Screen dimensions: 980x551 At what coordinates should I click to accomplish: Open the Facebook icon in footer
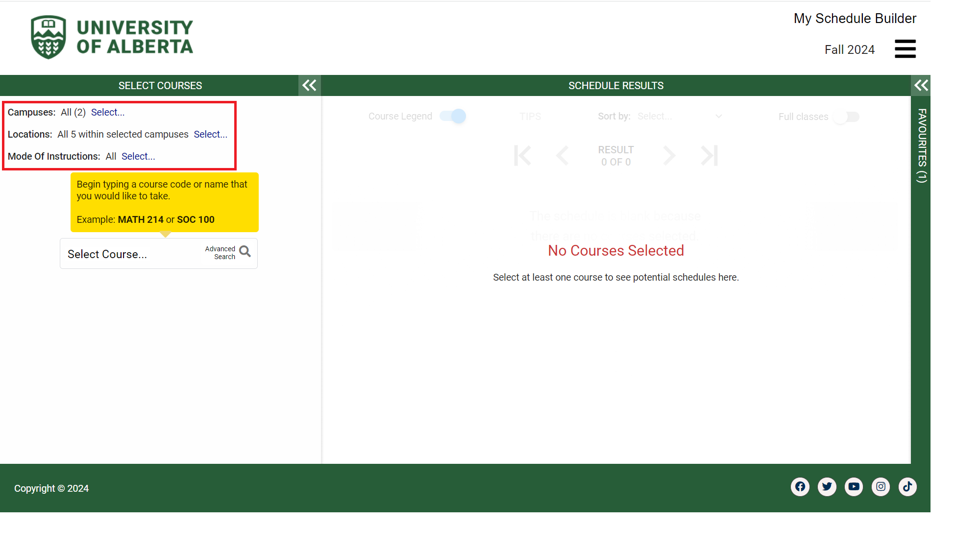800,486
